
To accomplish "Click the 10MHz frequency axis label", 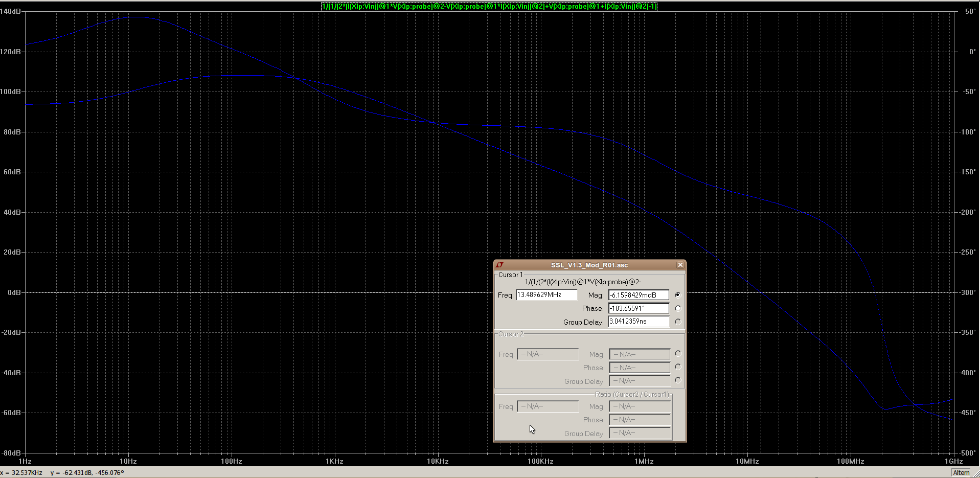I will 747,461.
